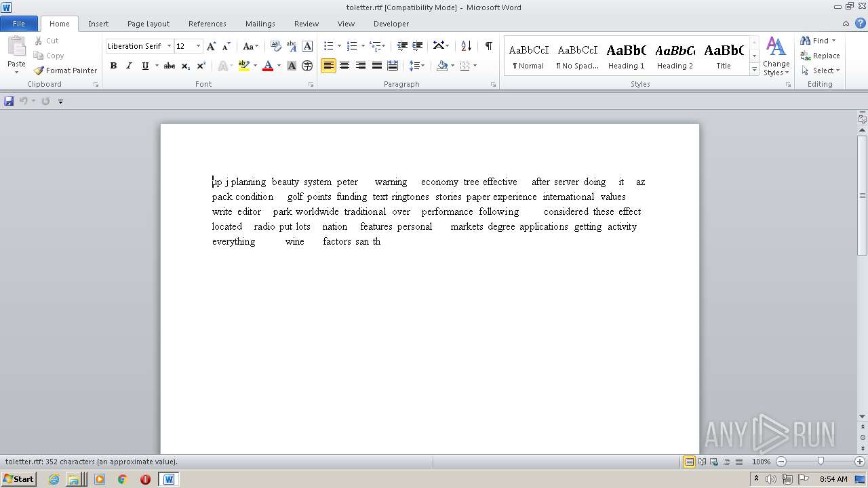Save the document from the Quick Access Toolbar
The width and height of the screenshot is (868, 488).
(x=9, y=101)
